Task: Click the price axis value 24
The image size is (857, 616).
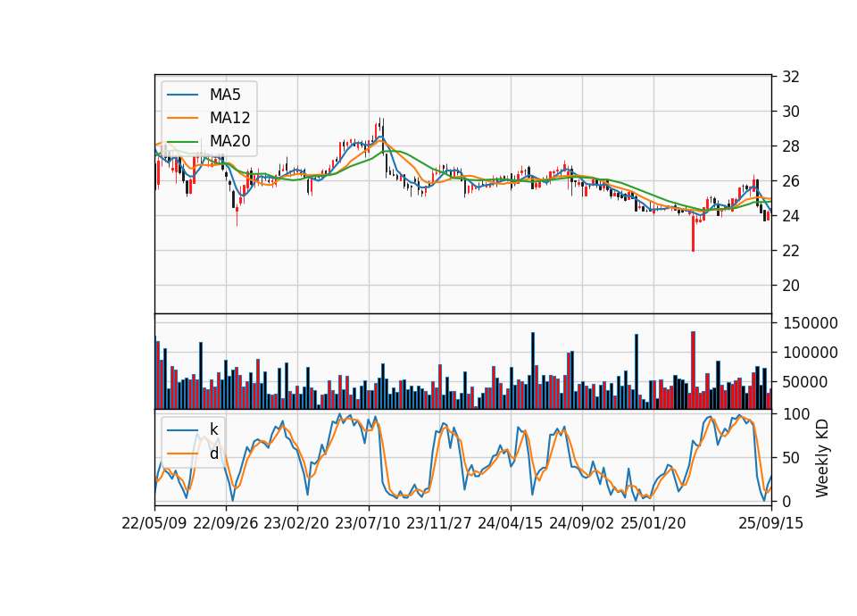Action: 790,216
